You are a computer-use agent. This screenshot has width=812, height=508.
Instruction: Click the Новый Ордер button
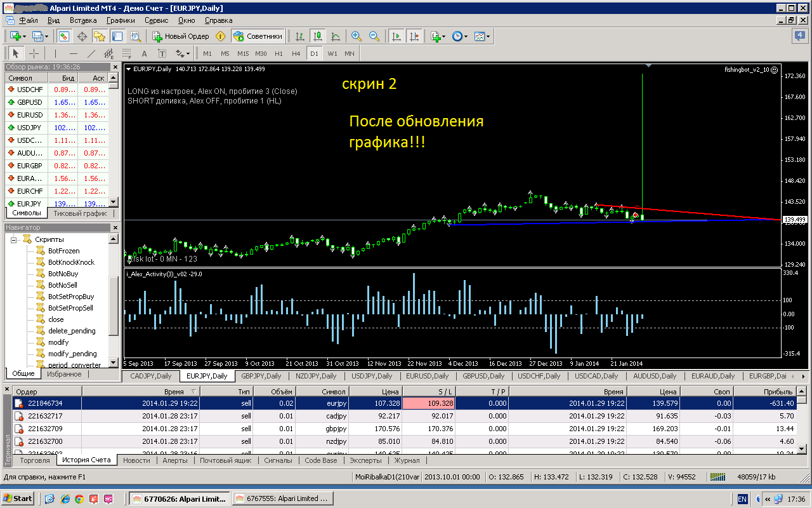pos(181,36)
